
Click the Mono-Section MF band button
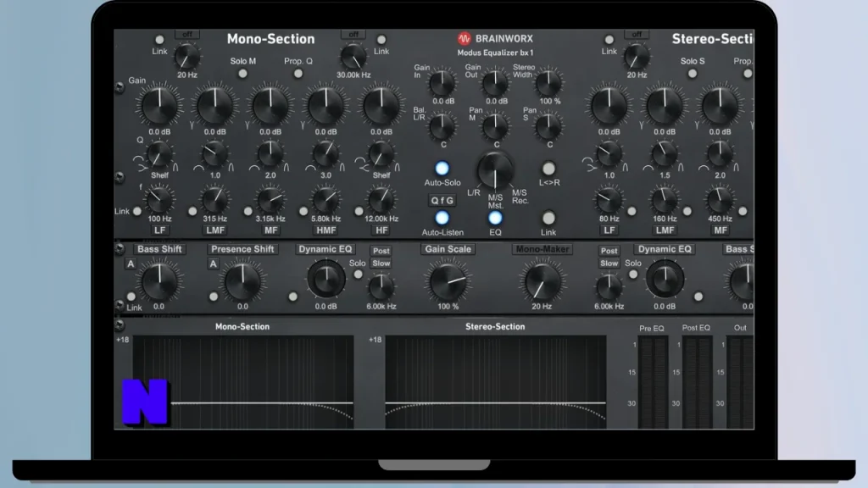pyautogui.click(x=270, y=230)
